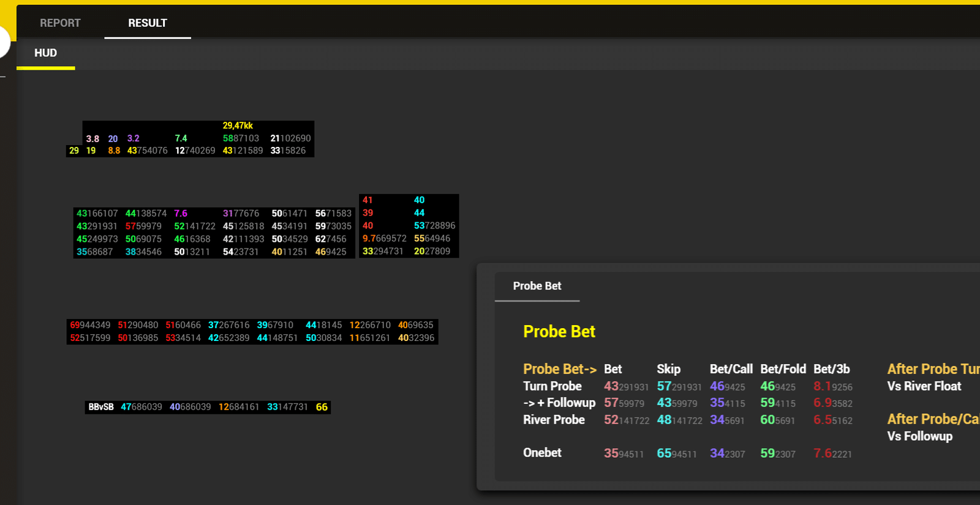Click the 469425 HUD stat
Image resolution: width=980 pixels, height=505 pixels.
point(331,252)
